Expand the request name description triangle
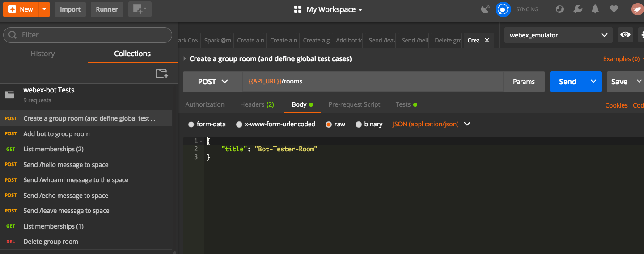Screen dimensions: 644x254 (185, 59)
